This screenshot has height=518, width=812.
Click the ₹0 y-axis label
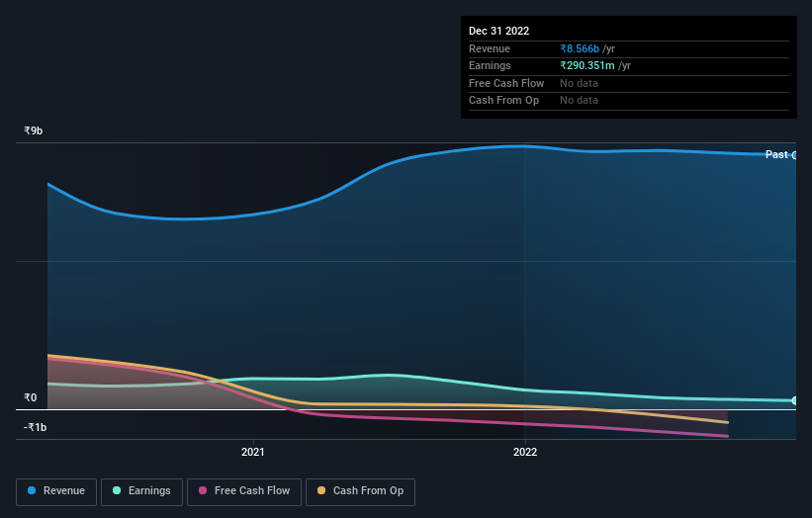click(x=30, y=397)
